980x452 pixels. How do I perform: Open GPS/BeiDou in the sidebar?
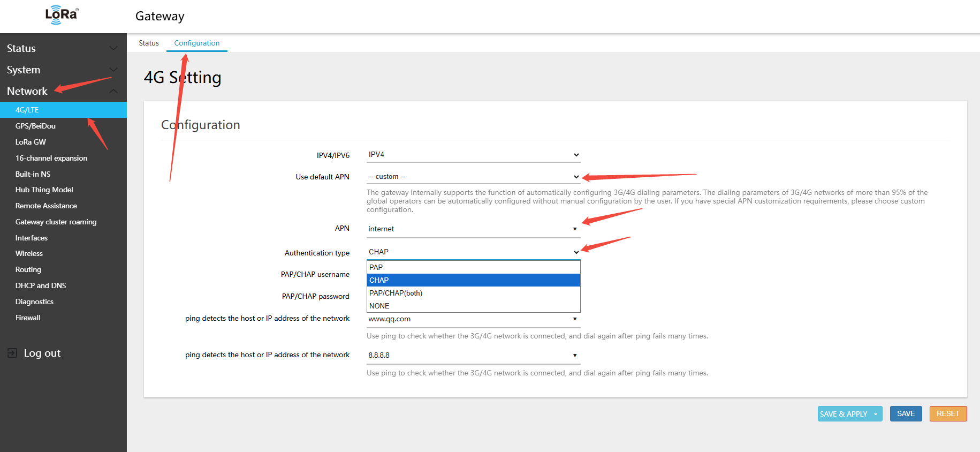(x=35, y=126)
